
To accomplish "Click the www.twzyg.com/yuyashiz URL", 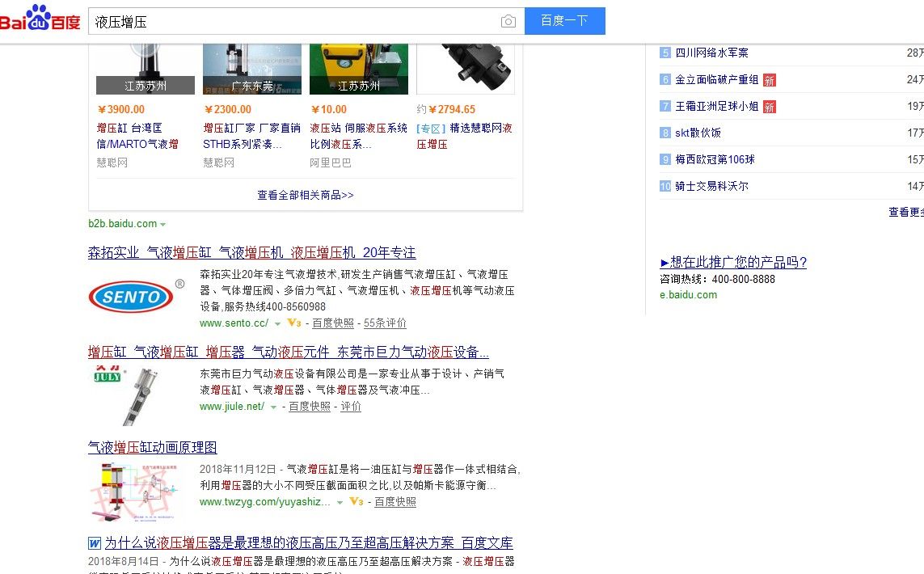I will [265, 501].
